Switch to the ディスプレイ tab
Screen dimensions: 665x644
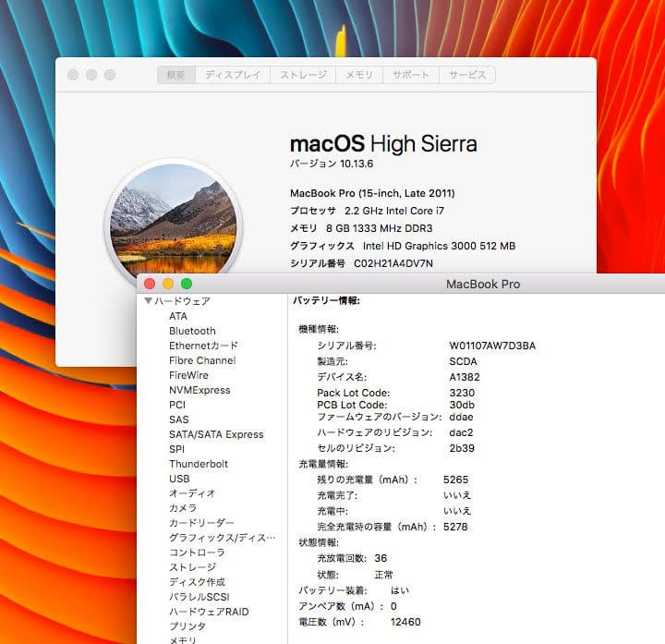click(233, 75)
